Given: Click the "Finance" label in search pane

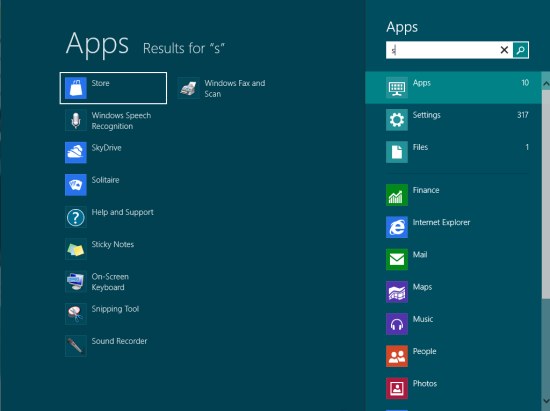Looking at the screenshot, I should pos(426,190).
